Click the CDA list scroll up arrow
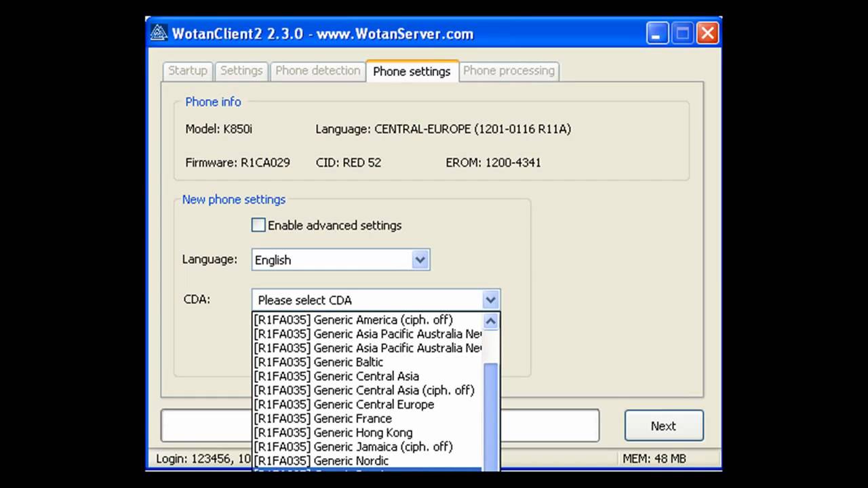The height and width of the screenshot is (488, 868). pos(490,321)
